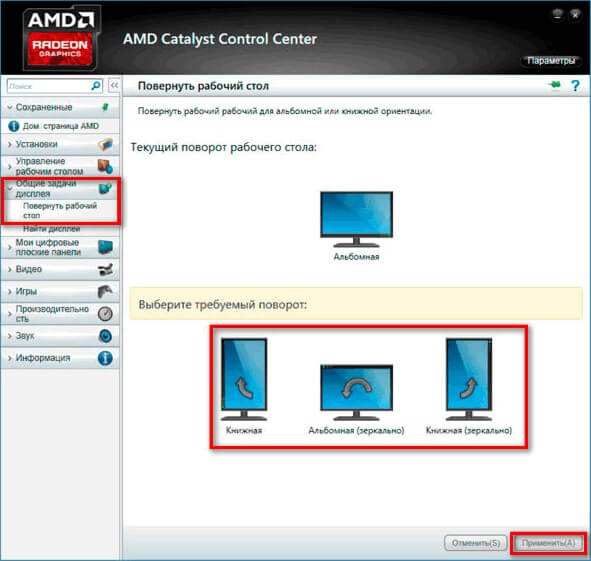Click the Звук speaker icon
The width and height of the screenshot is (591, 561).
(x=105, y=336)
